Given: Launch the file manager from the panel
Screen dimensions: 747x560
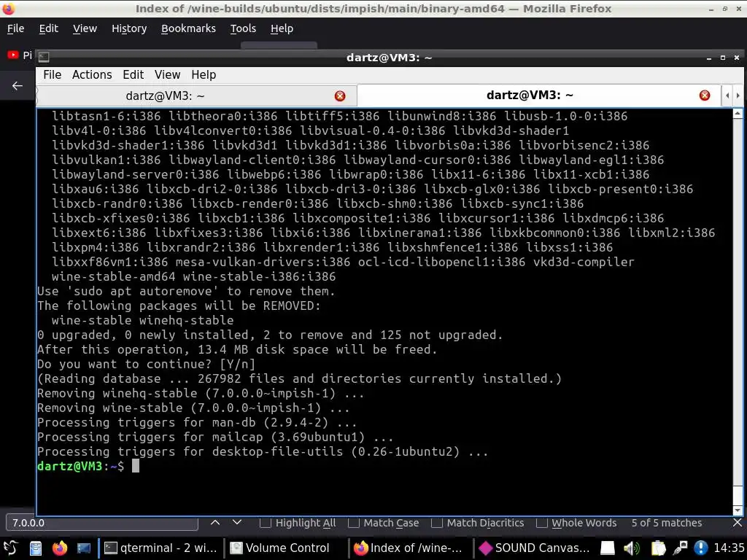Looking at the screenshot, I should 36,548.
